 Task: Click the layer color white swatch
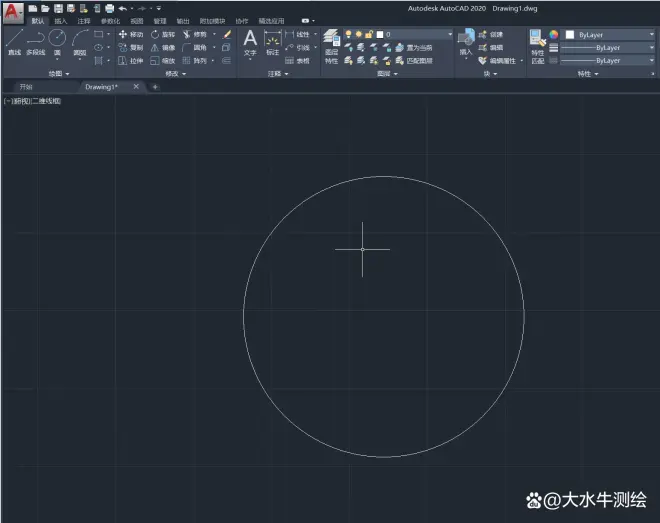pyautogui.click(x=380, y=35)
